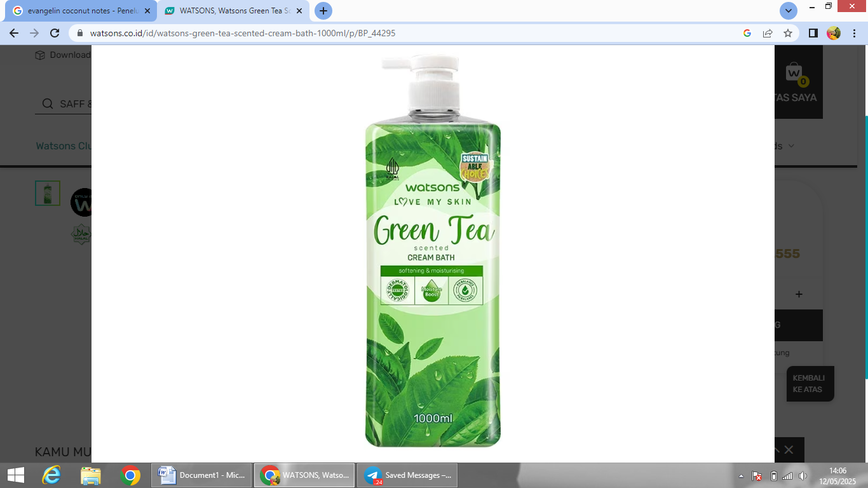Bookmark this page with star icon
The width and height of the screenshot is (868, 488).
[x=788, y=33]
